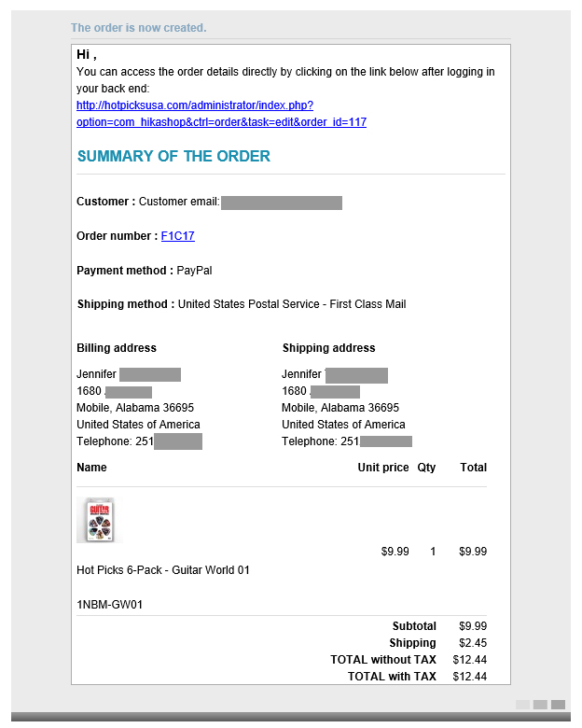Click the 'The order is now created' header

click(x=138, y=28)
